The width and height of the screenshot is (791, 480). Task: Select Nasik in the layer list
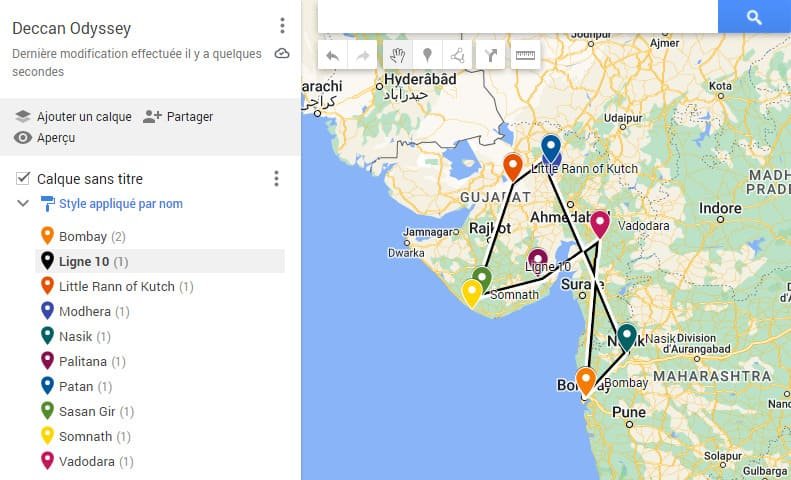tap(160, 336)
